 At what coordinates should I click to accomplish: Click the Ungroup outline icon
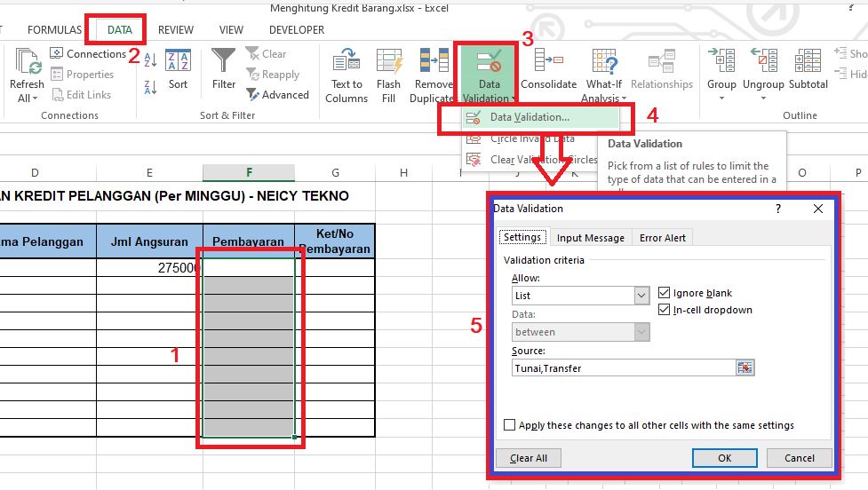763,61
